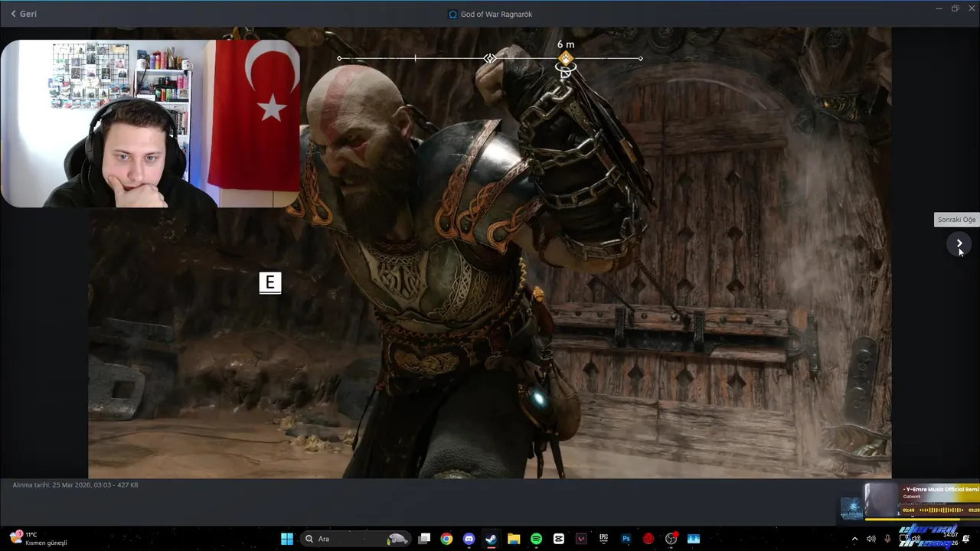The image size is (980, 551).
Task: Open Spotify from the taskbar
Action: 536,539
